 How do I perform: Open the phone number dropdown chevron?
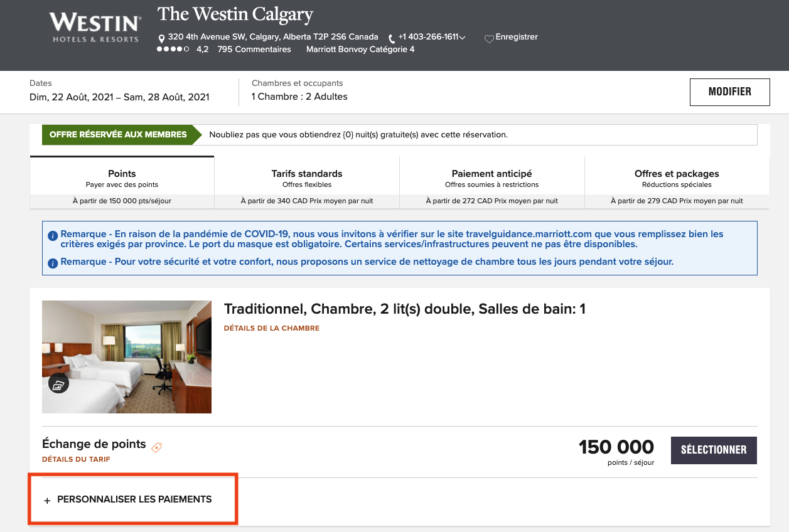click(x=463, y=37)
